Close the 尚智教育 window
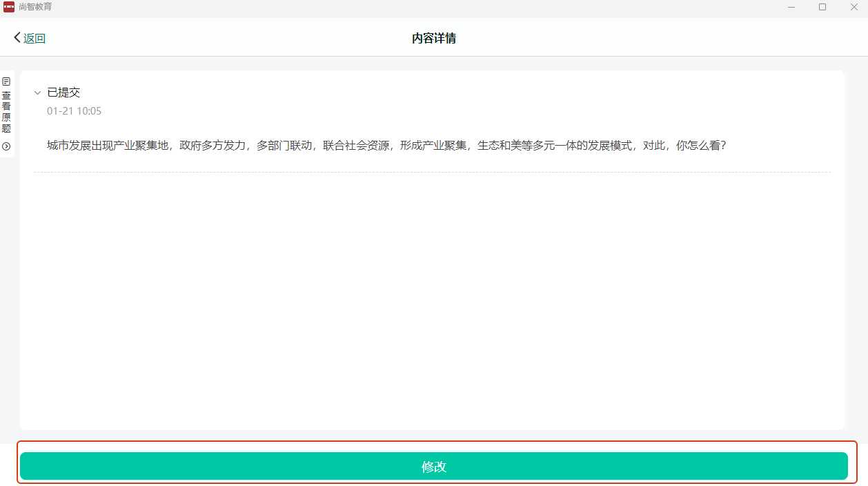Viewport: 868px width, 486px height. 854,7
